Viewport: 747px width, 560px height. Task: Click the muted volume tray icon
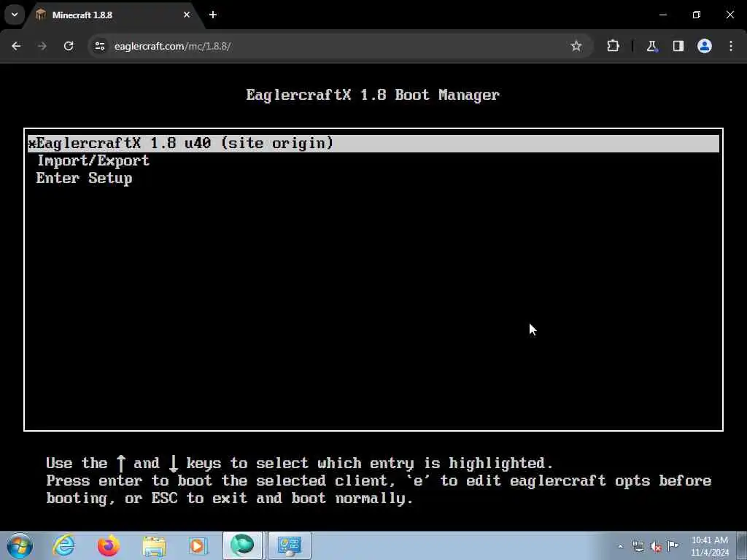click(656, 547)
